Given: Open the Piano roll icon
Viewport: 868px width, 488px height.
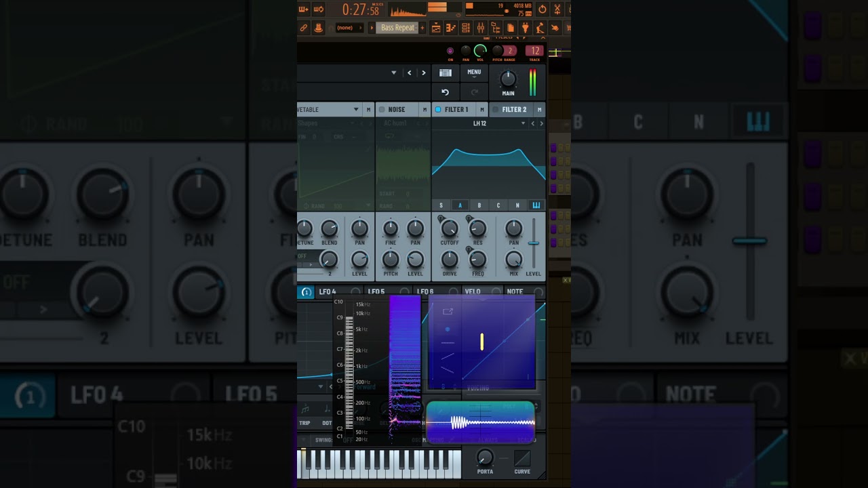Looking at the screenshot, I should click(x=451, y=28).
